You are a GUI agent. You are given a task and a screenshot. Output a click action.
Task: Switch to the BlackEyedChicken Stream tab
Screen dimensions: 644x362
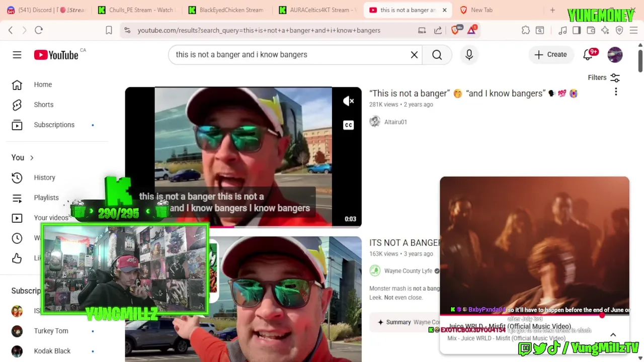click(x=226, y=10)
